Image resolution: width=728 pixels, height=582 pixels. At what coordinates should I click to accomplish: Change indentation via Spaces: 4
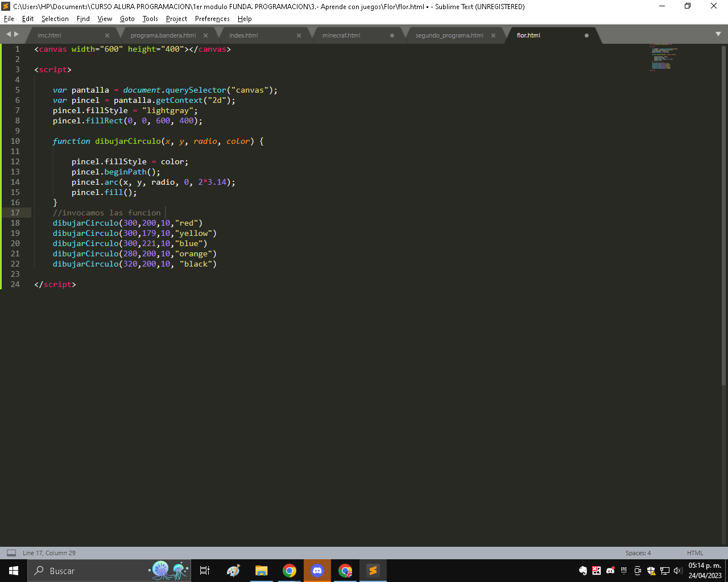point(638,553)
